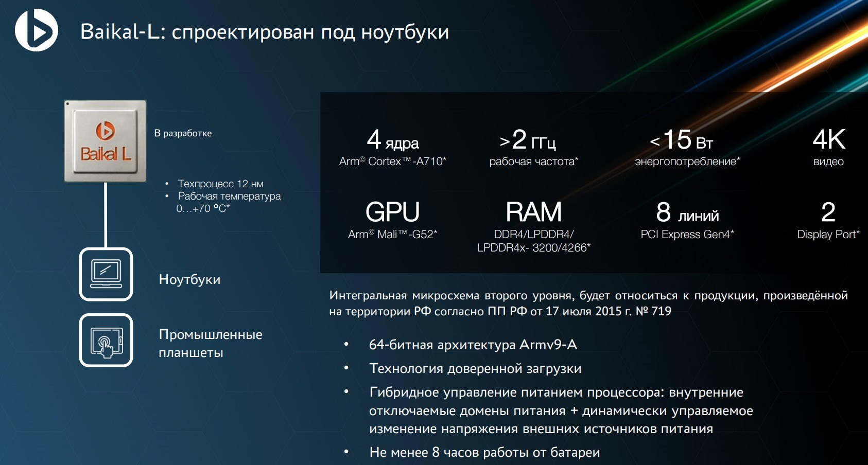The height and width of the screenshot is (465, 868).
Task: Click the 'Гибридное управление питанием процессора' bullet
Action: pyautogui.click(x=561, y=410)
